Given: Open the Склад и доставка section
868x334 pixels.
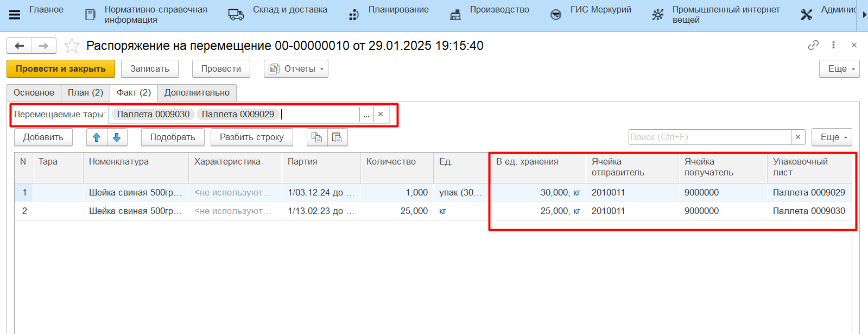Looking at the screenshot, I should [289, 10].
